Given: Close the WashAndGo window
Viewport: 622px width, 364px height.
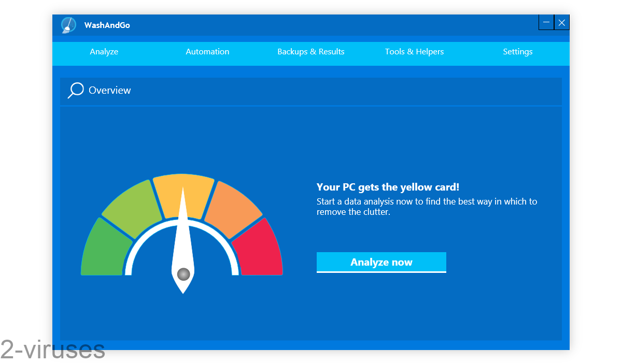Looking at the screenshot, I should [x=562, y=22].
